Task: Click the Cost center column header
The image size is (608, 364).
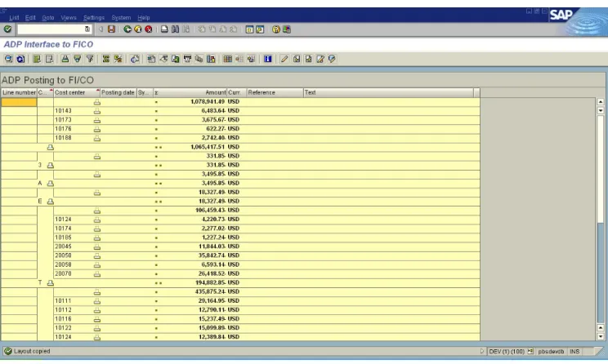Action: click(x=76, y=92)
